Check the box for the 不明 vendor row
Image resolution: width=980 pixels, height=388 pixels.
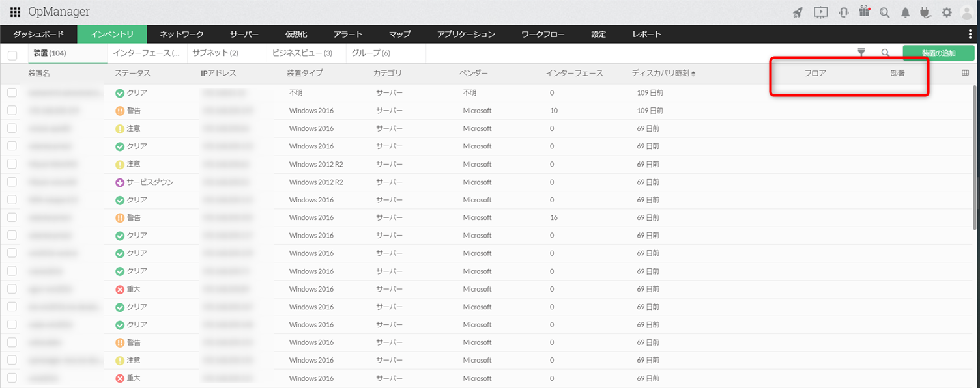point(12,93)
